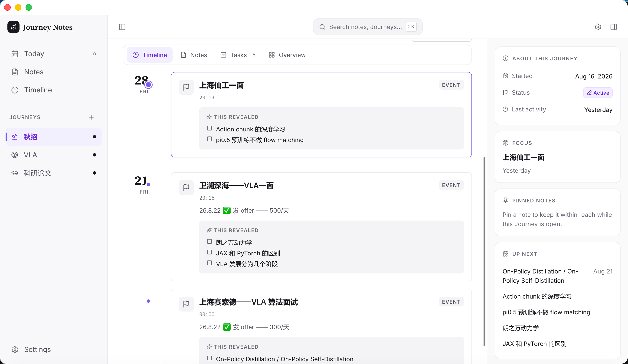Click the graduation cap icon of 科研论文
This screenshot has height=364, width=628.
click(15, 173)
